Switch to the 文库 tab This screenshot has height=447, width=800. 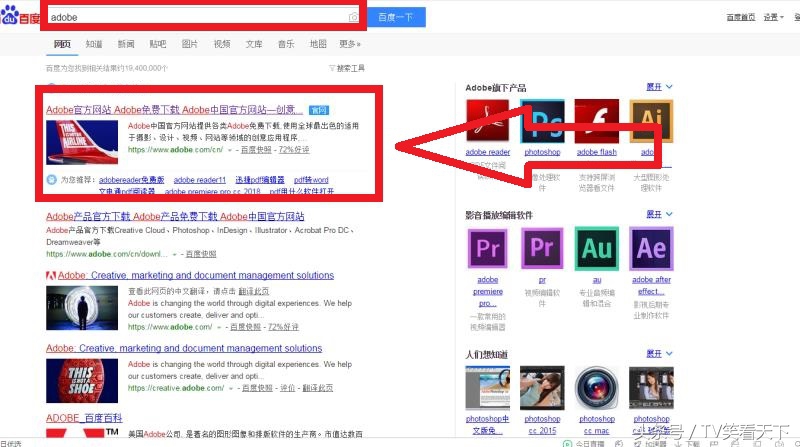pyautogui.click(x=254, y=44)
